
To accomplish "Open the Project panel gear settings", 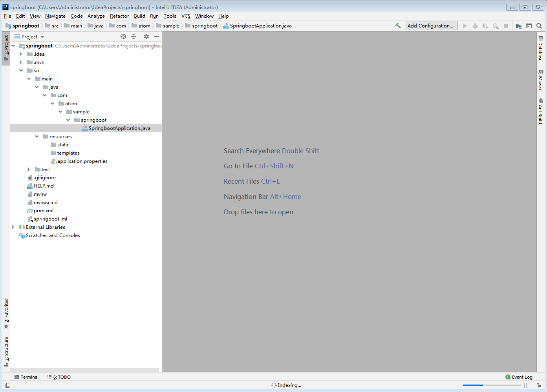I will point(146,36).
